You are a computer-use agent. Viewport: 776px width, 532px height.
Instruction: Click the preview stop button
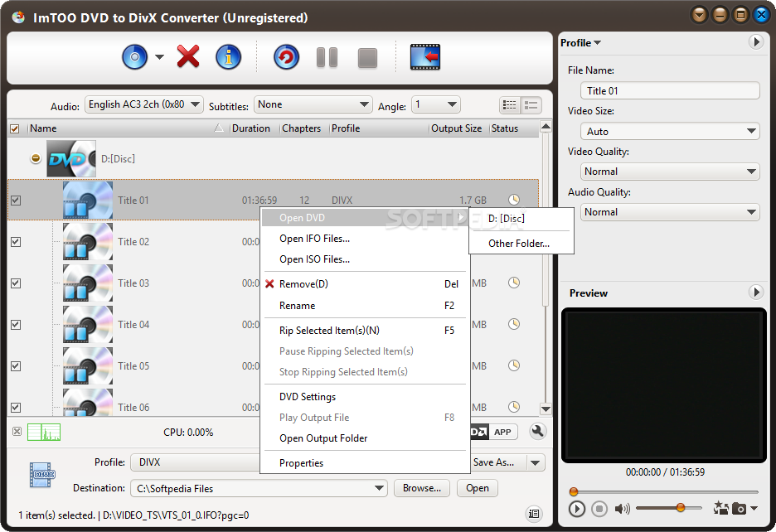599,509
